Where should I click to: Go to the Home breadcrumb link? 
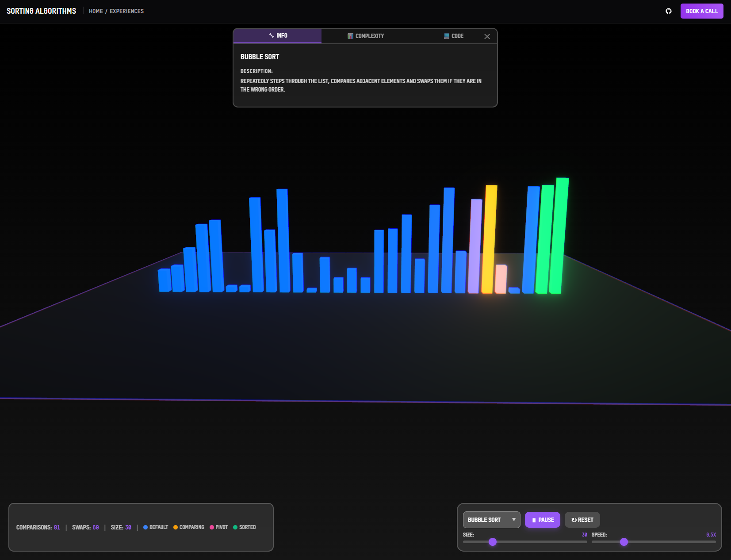[96, 11]
